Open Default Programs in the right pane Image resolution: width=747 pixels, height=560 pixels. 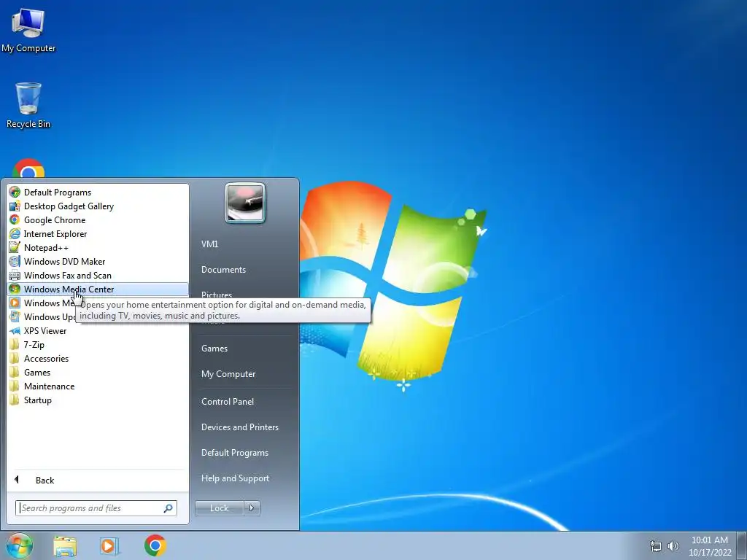235,453
